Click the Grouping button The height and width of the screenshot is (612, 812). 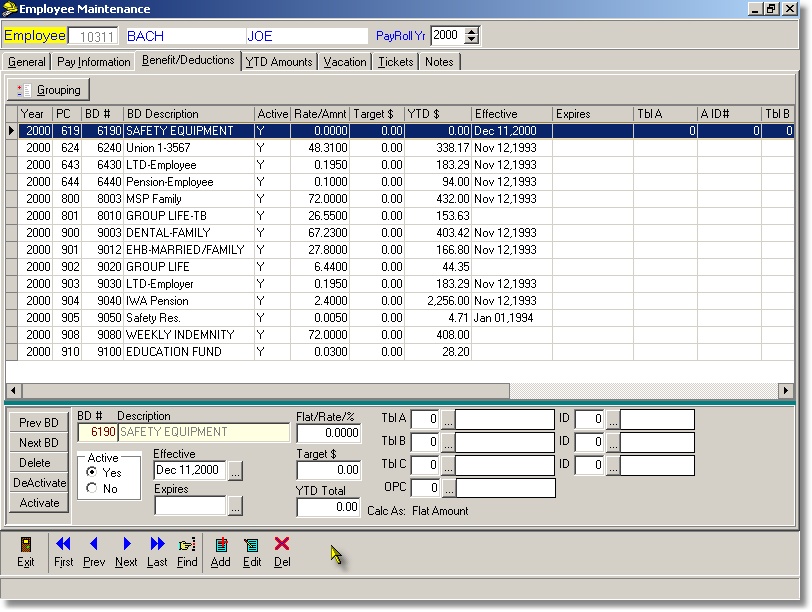click(48, 90)
